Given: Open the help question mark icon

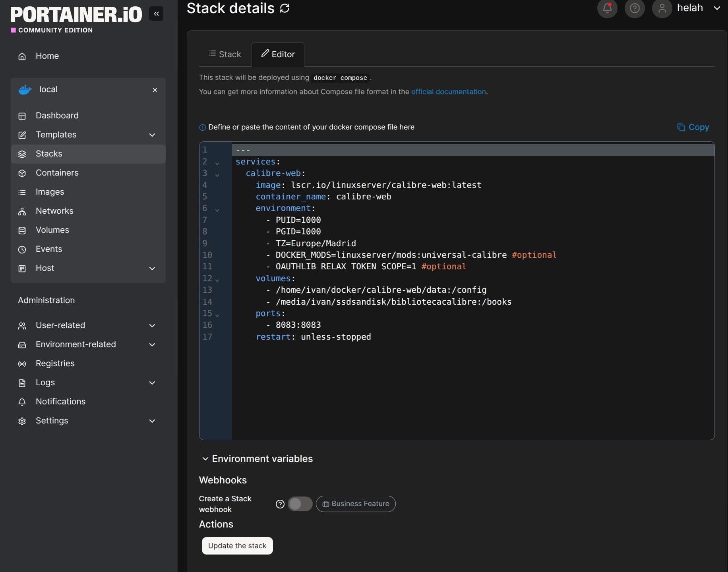Looking at the screenshot, I should (634, 8).
